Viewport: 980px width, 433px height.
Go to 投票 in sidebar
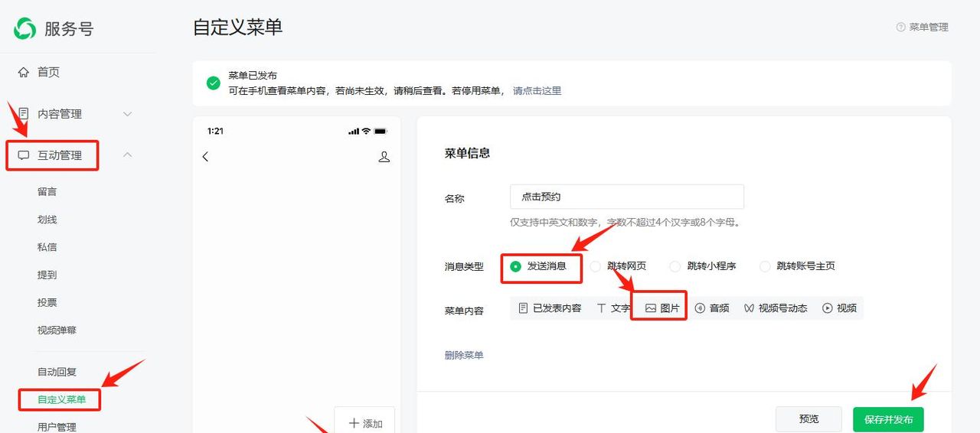click(x=47, y=302)
